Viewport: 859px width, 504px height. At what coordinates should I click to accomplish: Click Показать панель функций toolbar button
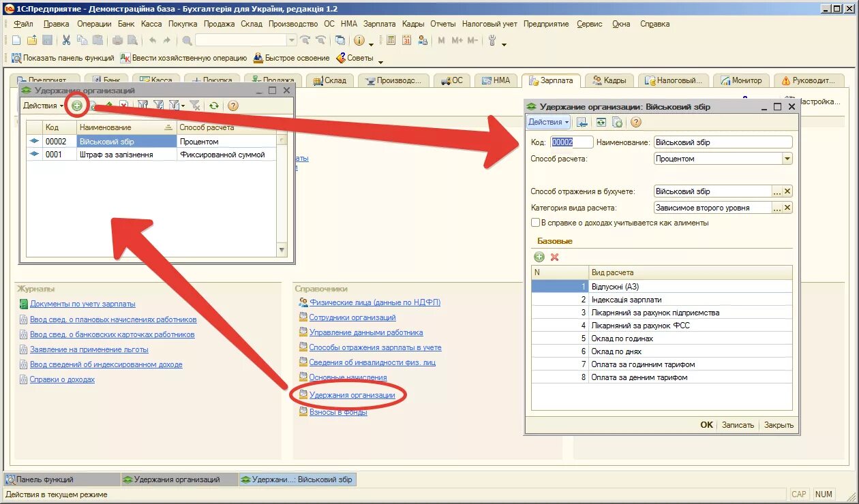point(63,59)
